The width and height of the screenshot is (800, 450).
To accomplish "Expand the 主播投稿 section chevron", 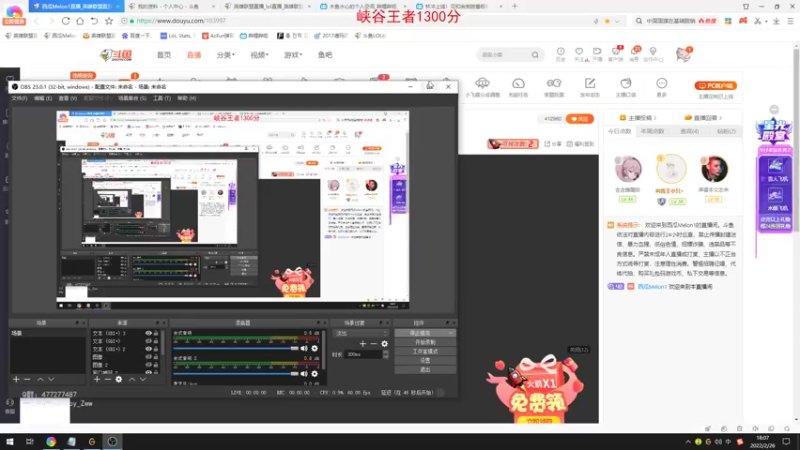I will (655, 118).
